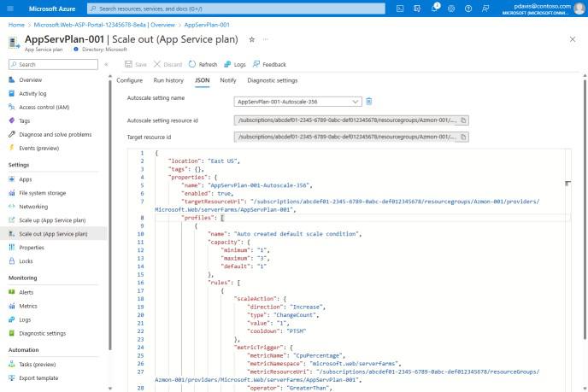Copy the Target resource id

point(463,137)
